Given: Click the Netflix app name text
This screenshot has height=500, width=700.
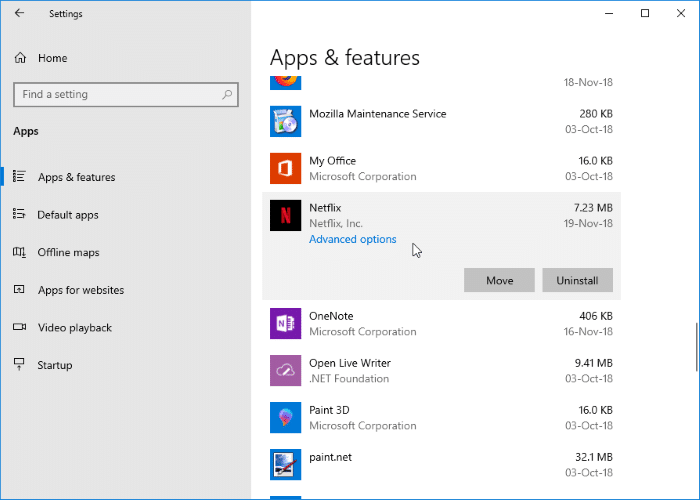Looking at the screenshot, I should [325, 208].
